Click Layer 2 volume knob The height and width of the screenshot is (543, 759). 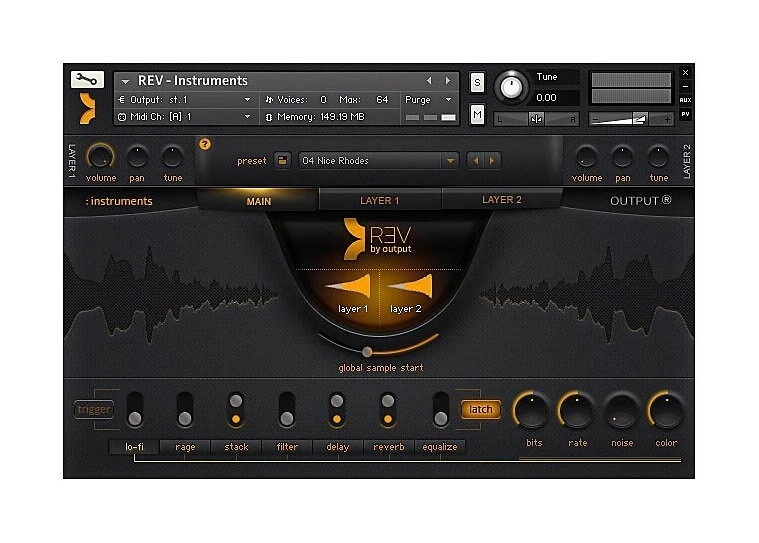tap(586, 157)
